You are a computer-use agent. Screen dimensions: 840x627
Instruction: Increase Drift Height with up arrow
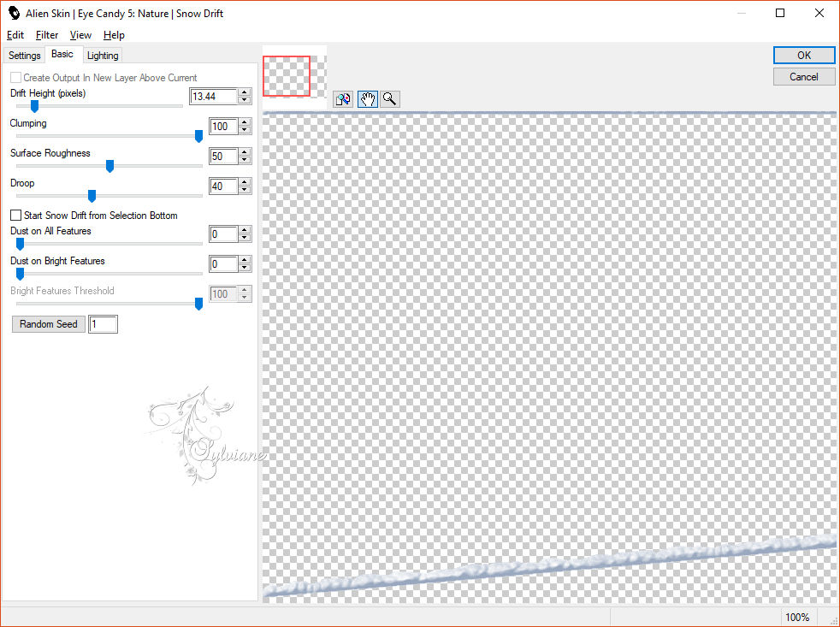click(x=245, y=92)
